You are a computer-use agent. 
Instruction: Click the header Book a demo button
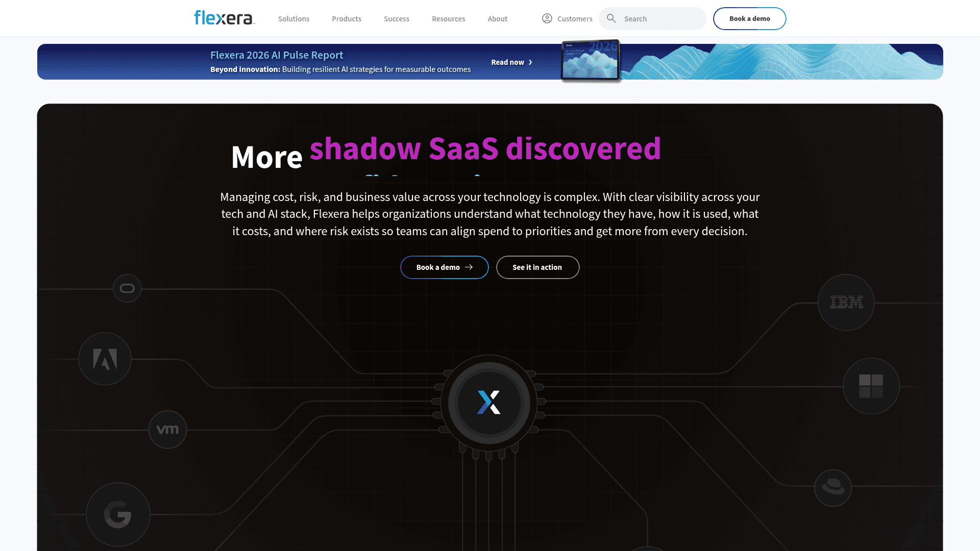coord(749,18)
